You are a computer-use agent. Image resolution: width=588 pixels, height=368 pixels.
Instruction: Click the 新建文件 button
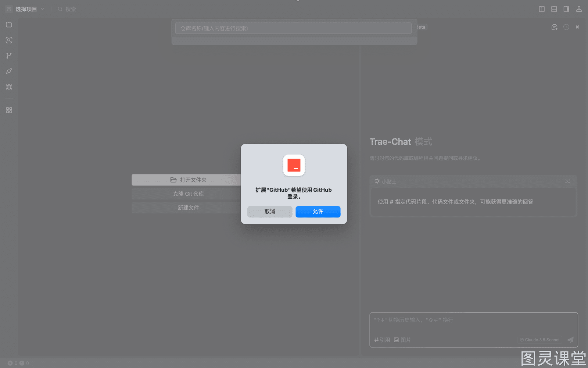188,208
